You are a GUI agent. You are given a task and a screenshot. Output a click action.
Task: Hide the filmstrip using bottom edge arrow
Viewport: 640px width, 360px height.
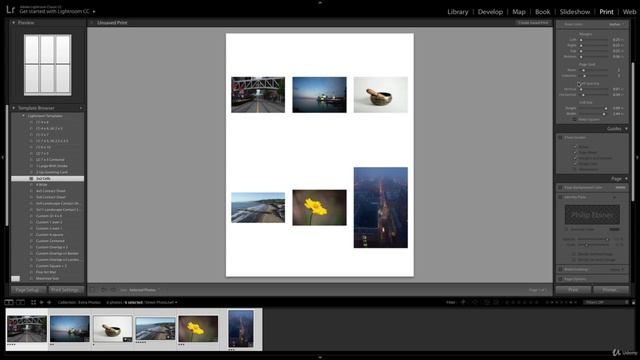coord(320,358)
